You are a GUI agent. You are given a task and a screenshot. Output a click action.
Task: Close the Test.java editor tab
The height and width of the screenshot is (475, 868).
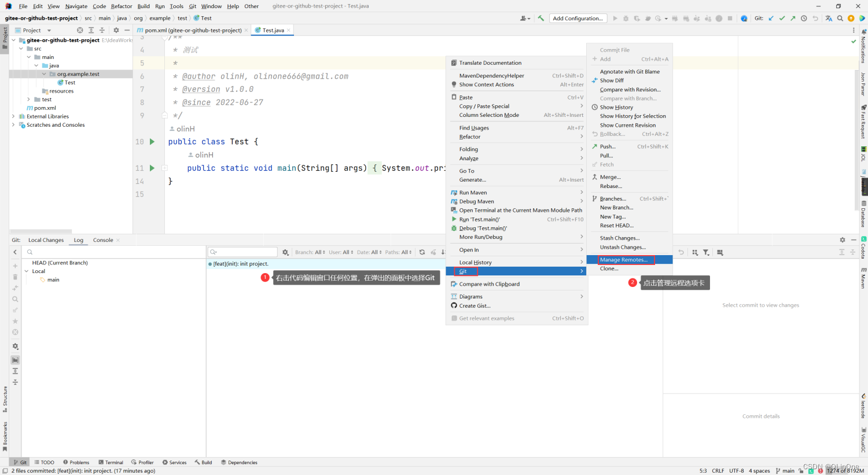[x=289, y=30]
